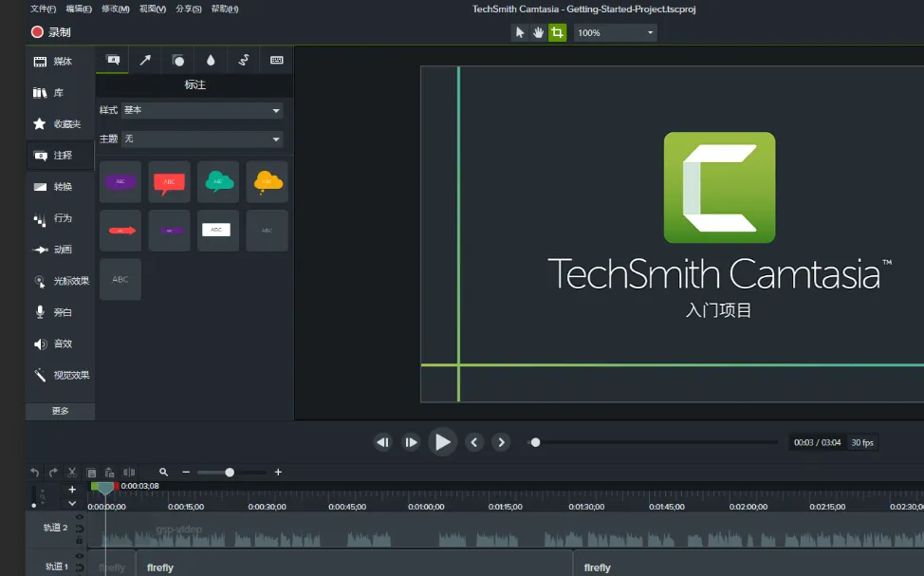
Task: Open the 光标效果 cursor effects panel
Action: point(60,281)
